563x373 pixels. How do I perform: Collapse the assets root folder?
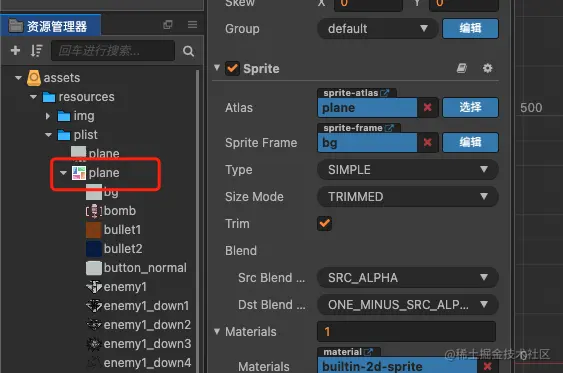pyautogui.click(x=18, y=78)
